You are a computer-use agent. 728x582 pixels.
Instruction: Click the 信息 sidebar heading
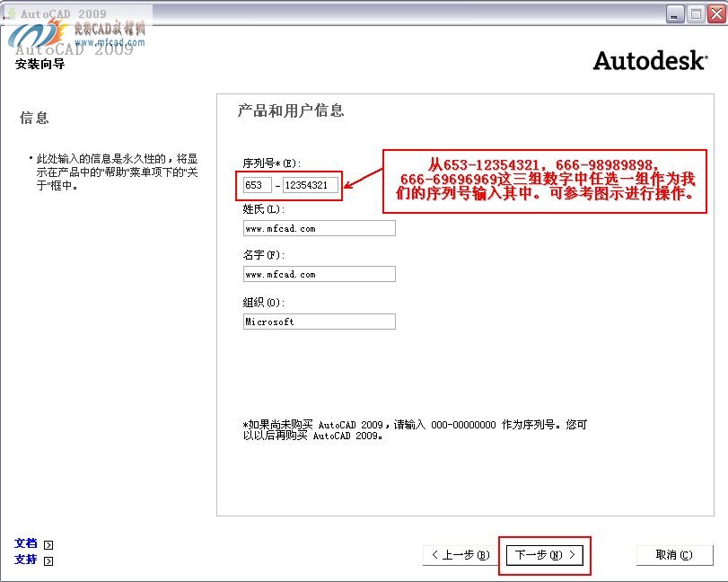tap(34, 118)
